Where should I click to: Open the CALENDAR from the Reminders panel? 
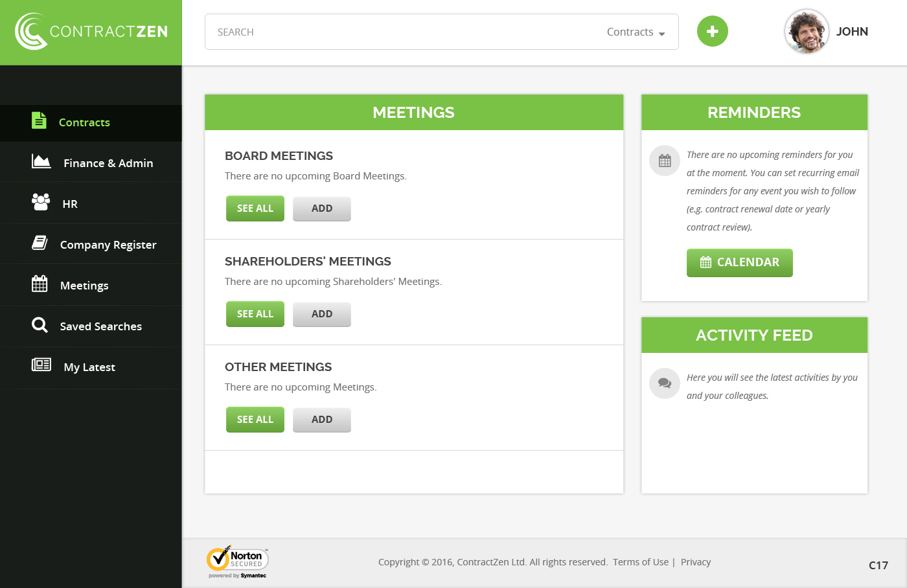(x=739, y=262)
